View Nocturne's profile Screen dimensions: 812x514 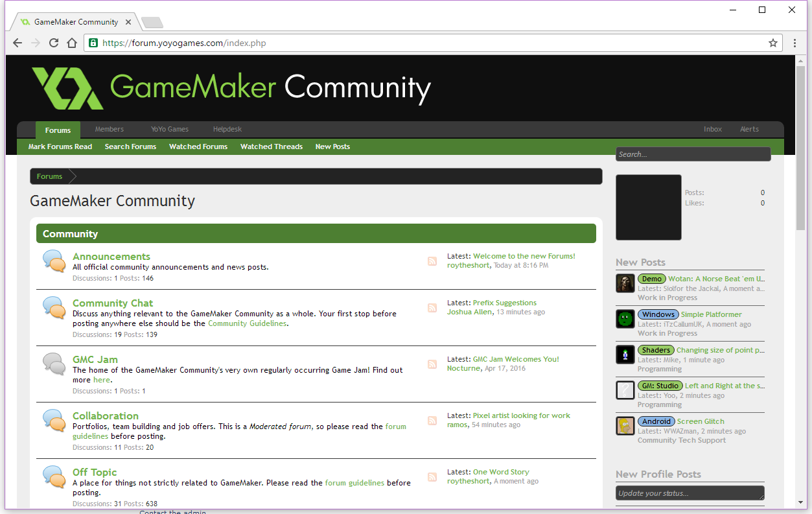(x=464, y=368)
